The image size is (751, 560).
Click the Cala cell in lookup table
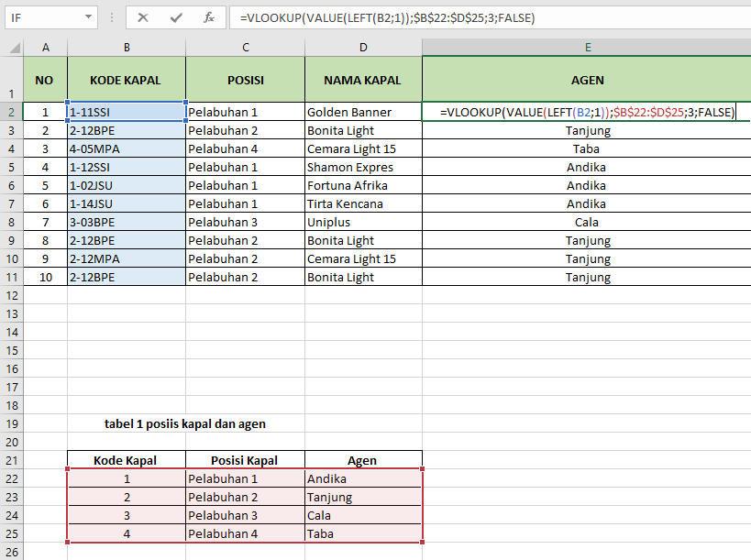[x=363, y=515]
